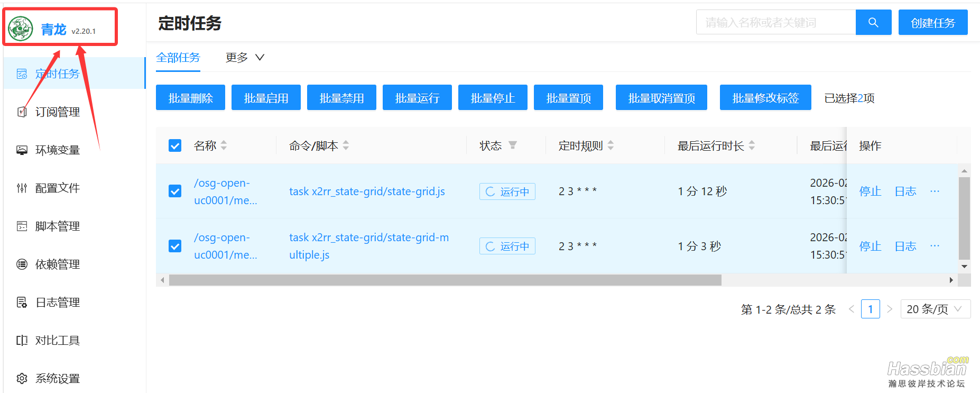Screen dimensions: 980x393
Task: Uncheck the state-grid-multiple.js task row checkbox
Action: [175, 246]
